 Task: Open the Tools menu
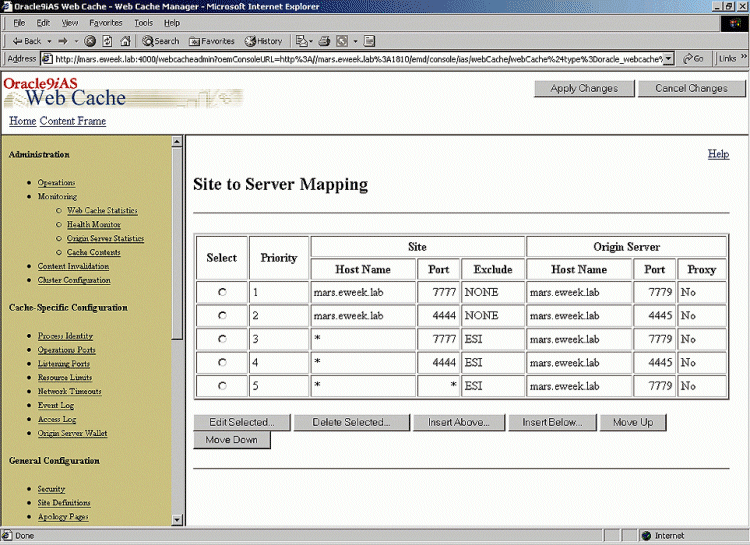click(x=143, y=23)
